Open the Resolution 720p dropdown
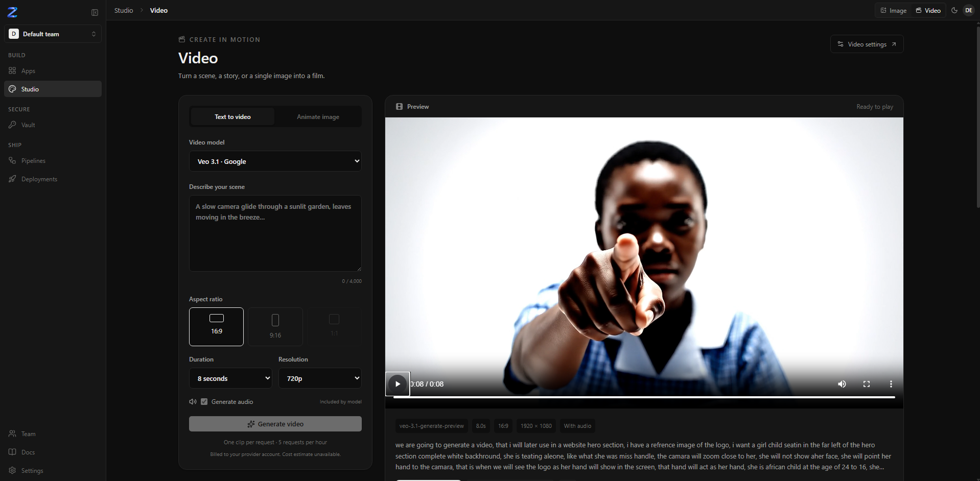Image resolution: width=980 pixels, height=481 pixels. pyautogui.click(x=320, y=378)
